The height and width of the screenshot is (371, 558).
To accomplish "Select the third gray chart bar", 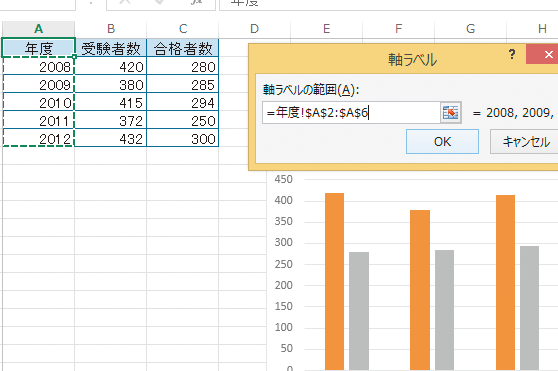I will (x=529, y=308).
